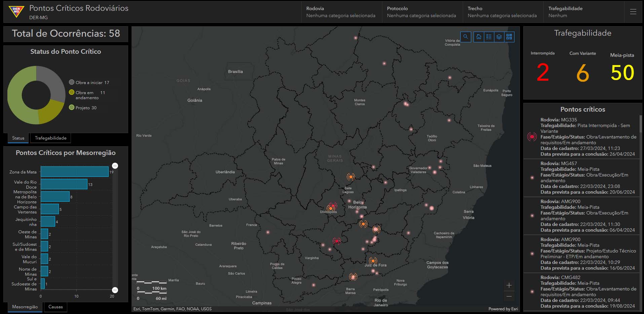Switch to the Trafegabilidade chart tab
This screenshot has height=314, width=644.
50,138
